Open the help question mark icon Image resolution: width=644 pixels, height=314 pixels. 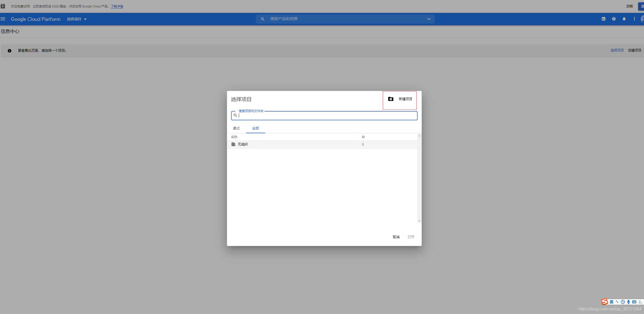point(614,19)
